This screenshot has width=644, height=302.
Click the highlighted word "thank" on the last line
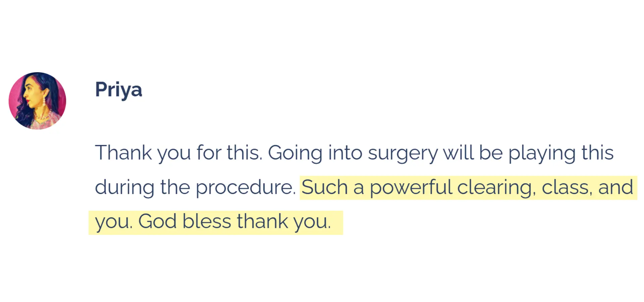pyautogui.click(x=262, y=221)
